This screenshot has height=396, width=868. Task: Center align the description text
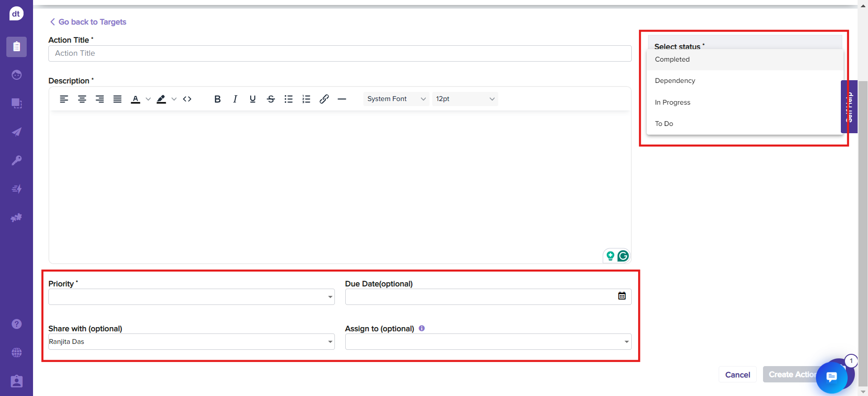click(x=82, y=99)
